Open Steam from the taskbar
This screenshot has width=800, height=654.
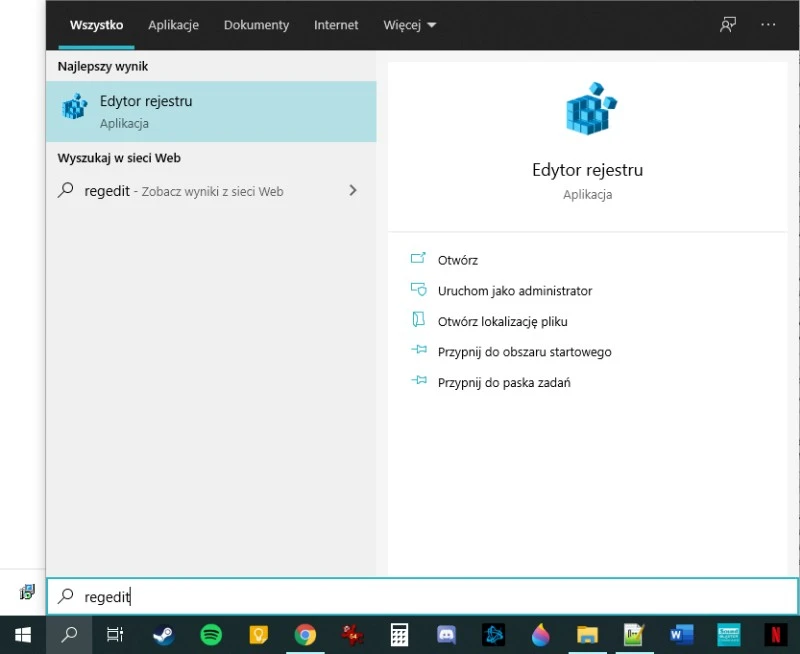pos(163,634)
